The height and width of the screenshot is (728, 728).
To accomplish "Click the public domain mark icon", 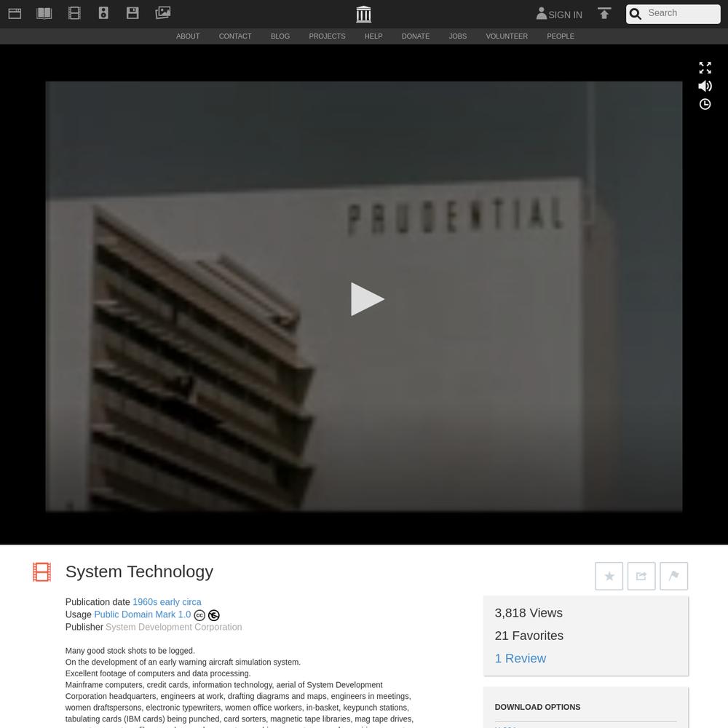I will coord(214,615).
